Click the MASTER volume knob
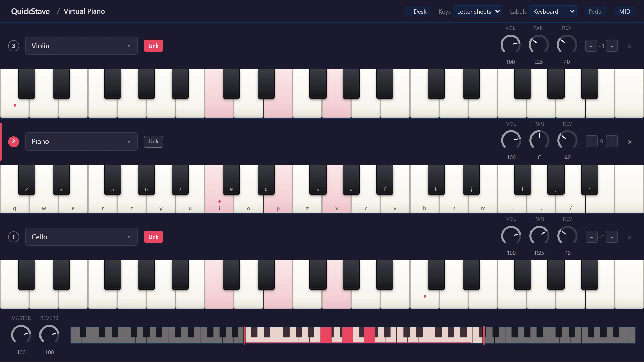 point(21,334)
